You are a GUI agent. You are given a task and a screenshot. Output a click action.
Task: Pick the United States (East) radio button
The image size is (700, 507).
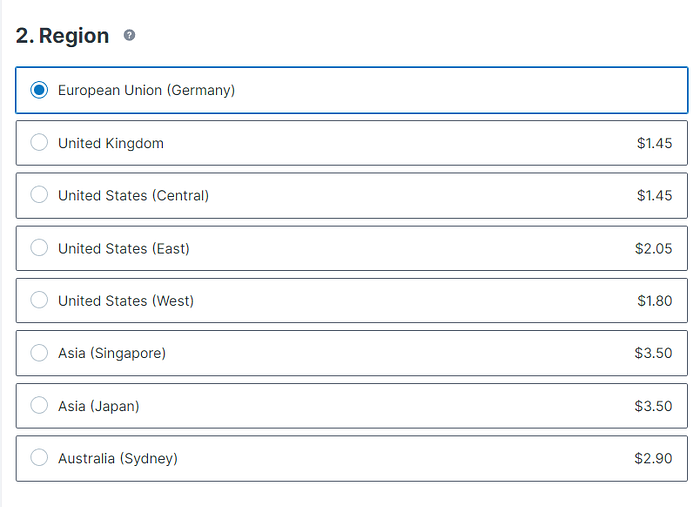(39, 248)
